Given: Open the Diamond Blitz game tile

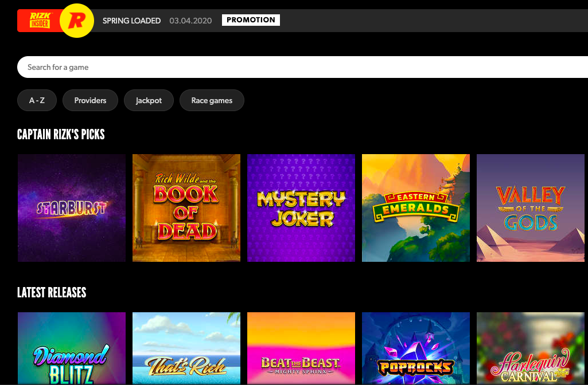Looking at the screenshot, I should tap(72, 348).
